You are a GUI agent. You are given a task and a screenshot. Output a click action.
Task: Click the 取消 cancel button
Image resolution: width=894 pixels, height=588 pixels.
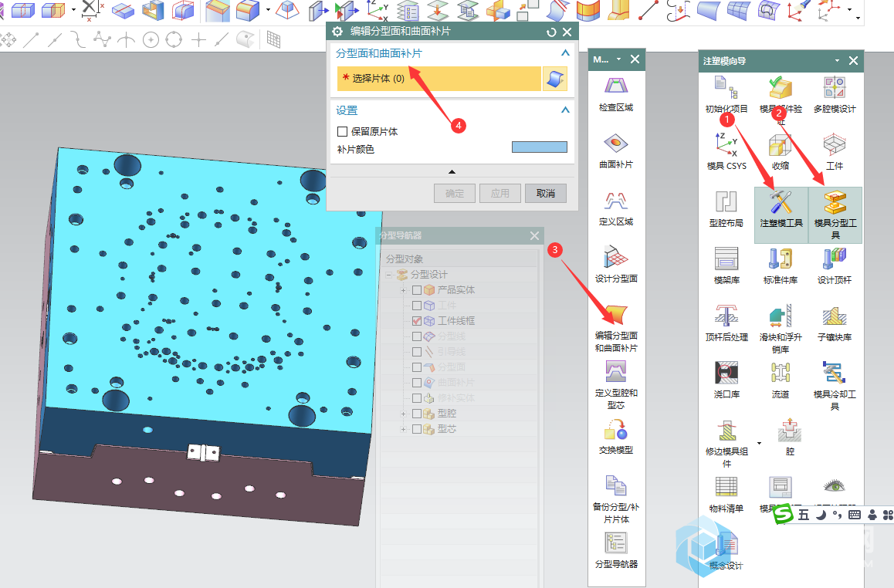click(545, 193)
